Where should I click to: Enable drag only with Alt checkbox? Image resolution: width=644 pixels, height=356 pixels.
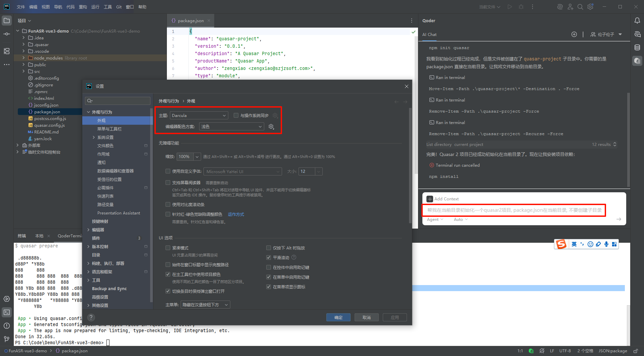pos(269,248)
